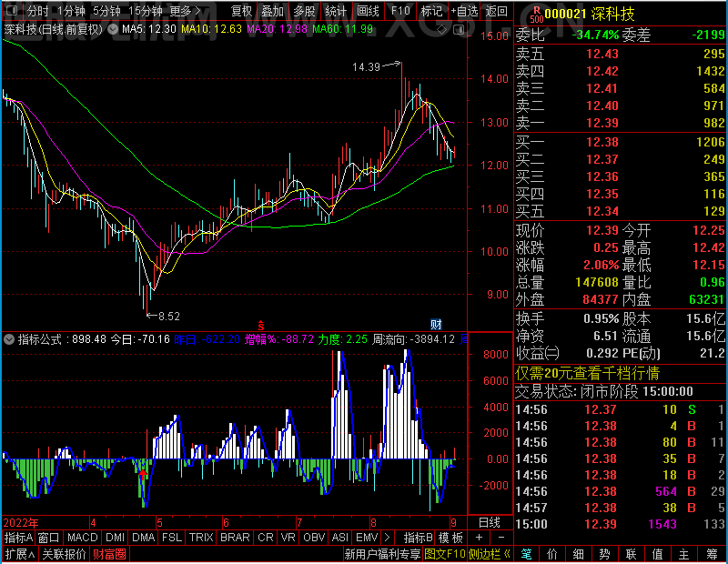728x564 pixels.
Task: Click the side panel icon beside the diamond
Action: [x=459, y=30]
